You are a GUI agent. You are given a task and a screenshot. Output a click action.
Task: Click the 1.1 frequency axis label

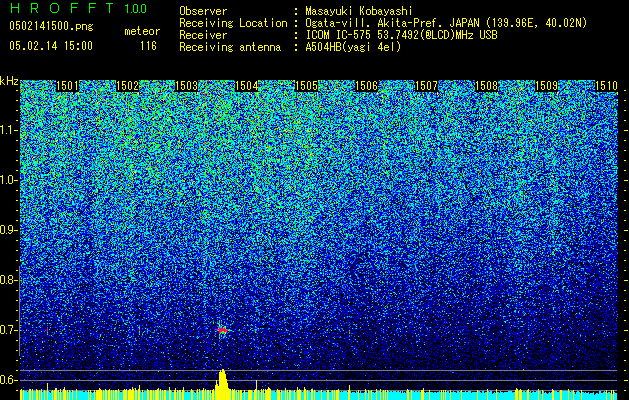9,130
